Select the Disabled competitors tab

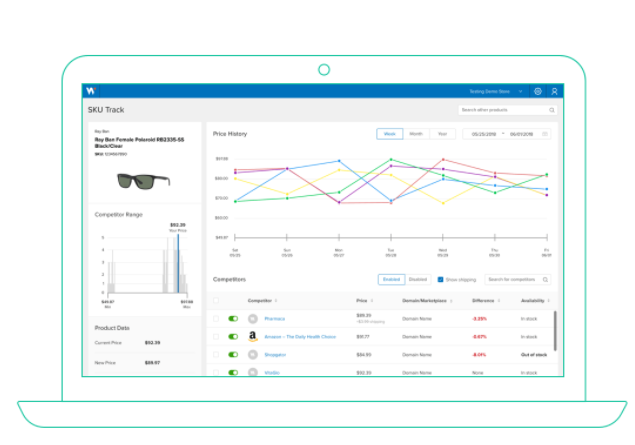pos(418,279)
